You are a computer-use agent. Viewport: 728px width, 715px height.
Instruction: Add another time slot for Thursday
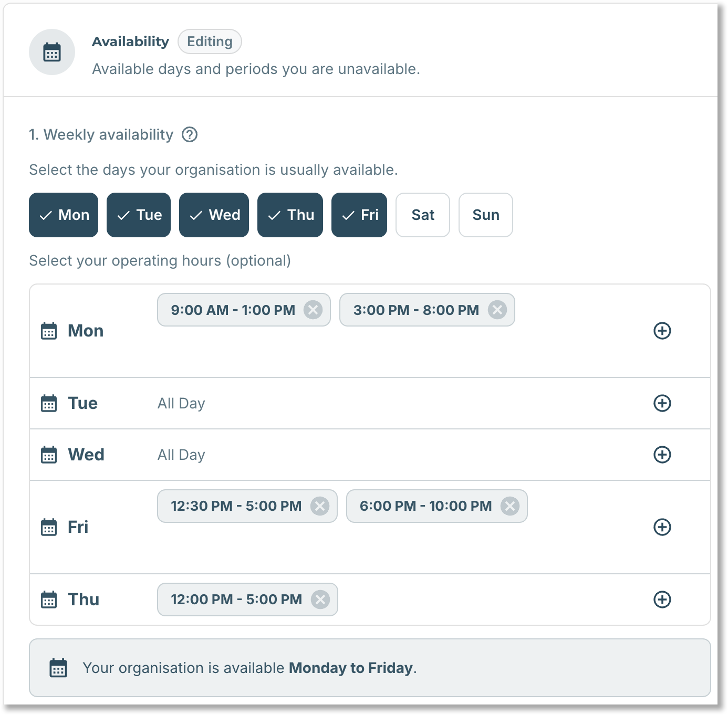coord(662,600)
